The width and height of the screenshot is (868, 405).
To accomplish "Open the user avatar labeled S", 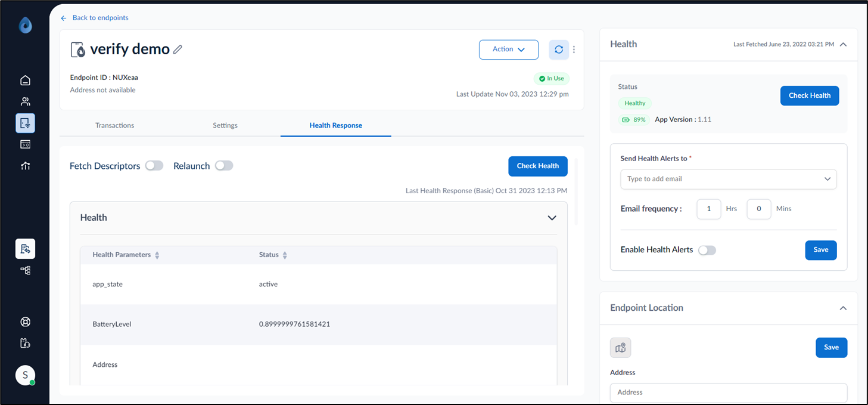I will pos(25,375).
